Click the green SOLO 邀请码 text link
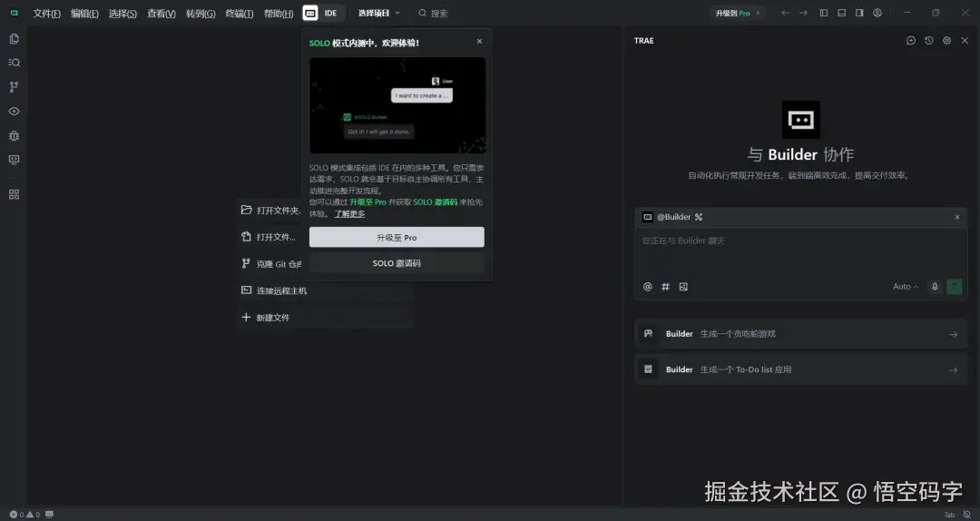Screen dimensions: 980x521 435,202
